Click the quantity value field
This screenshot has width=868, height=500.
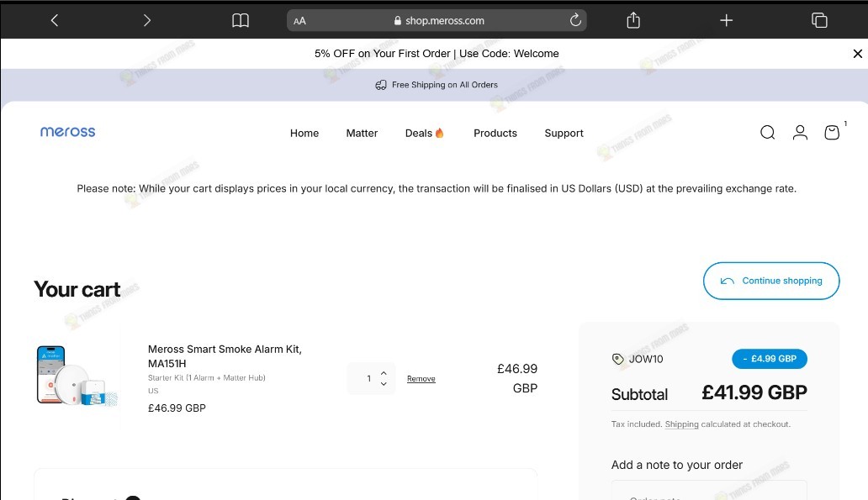[x=368, y=379]
